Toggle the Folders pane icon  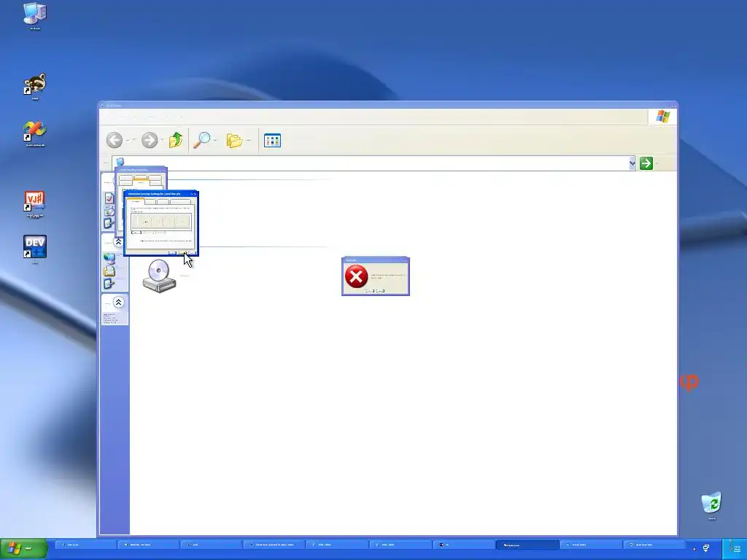point(234,140)
